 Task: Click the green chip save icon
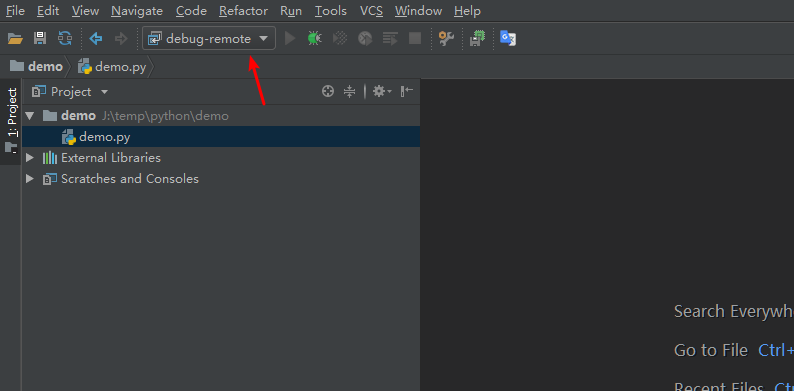[478, 38]
